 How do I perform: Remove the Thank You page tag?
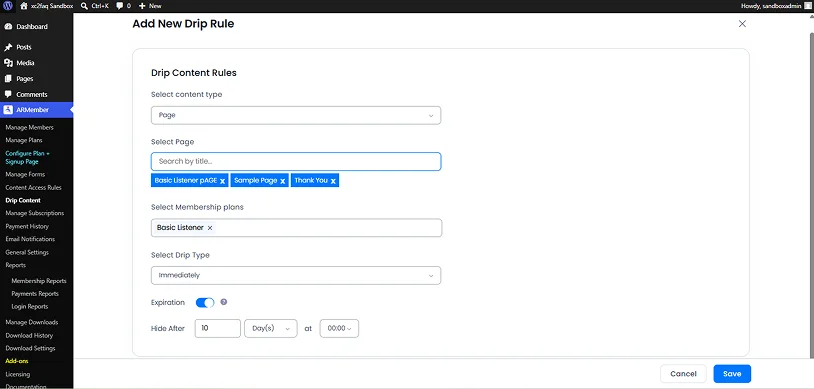[x=333, y=181]
